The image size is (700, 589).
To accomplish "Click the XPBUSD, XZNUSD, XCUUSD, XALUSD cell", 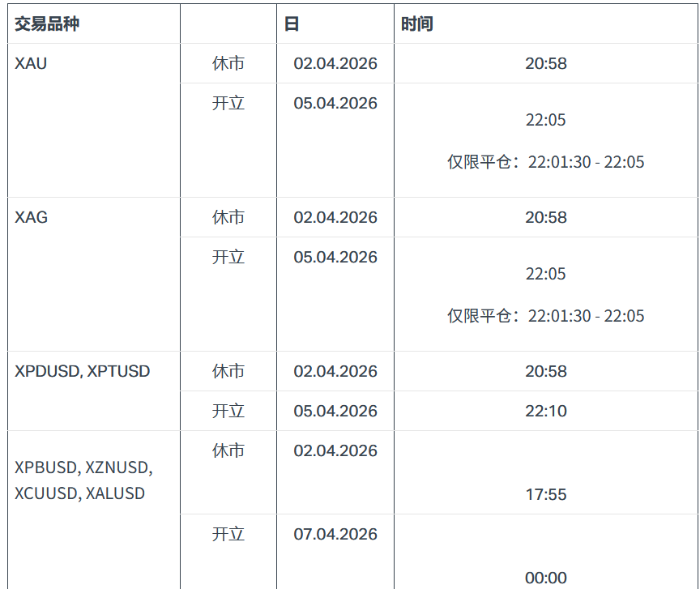I will point(83,480).
